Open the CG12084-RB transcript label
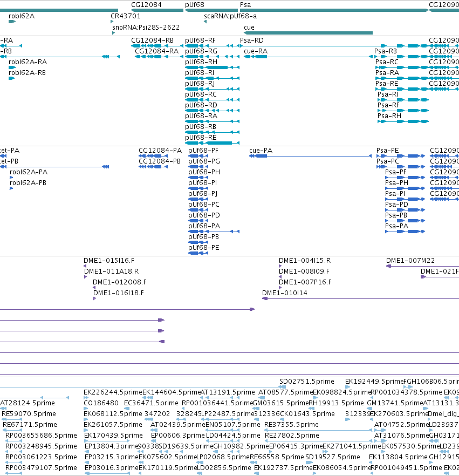The height and width of the screenshot is (476, 459). 152,40
